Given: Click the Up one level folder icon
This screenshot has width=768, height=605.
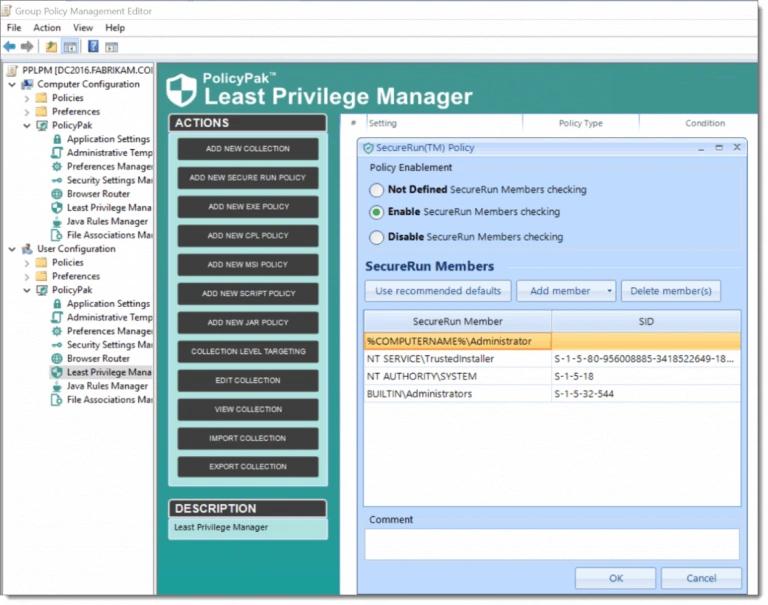Looking at the screenshot, I should [51, 47].
